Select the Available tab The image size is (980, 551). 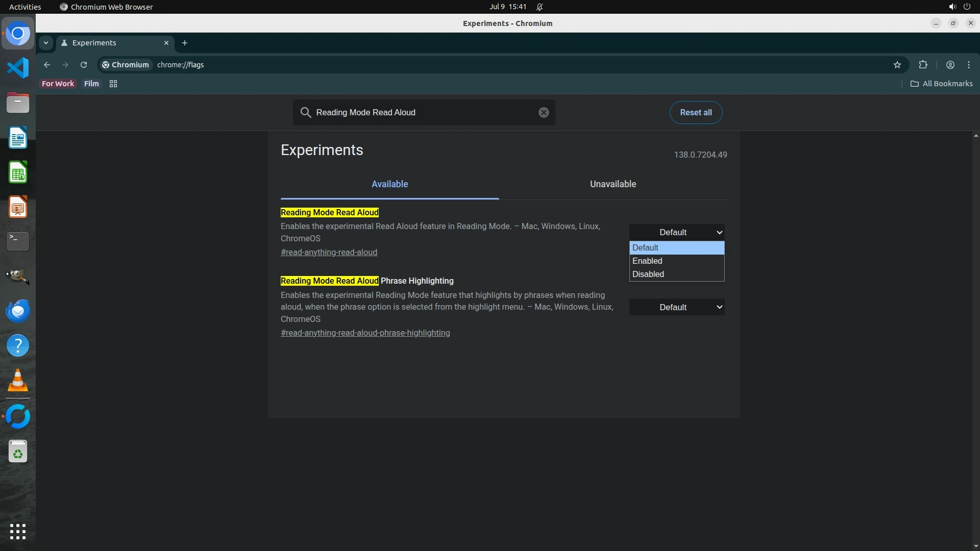[x=389, y=184]
